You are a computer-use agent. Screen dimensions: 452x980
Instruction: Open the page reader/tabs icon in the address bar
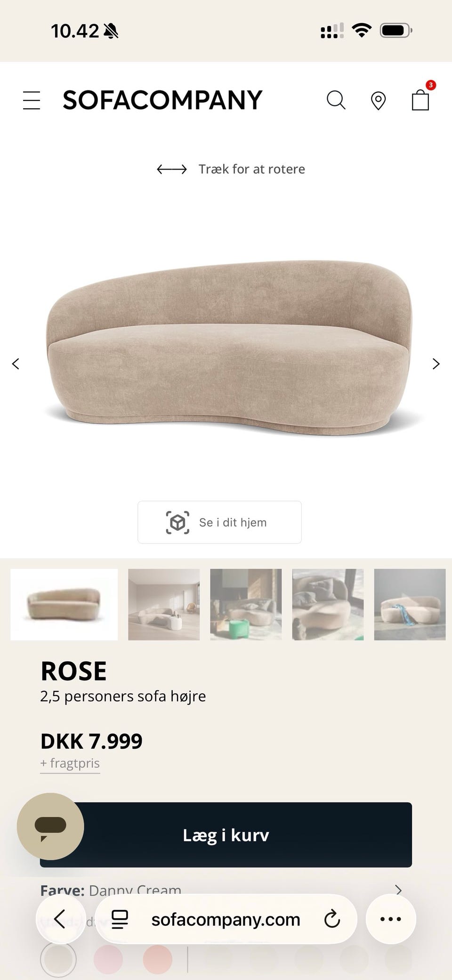point(120,919)
